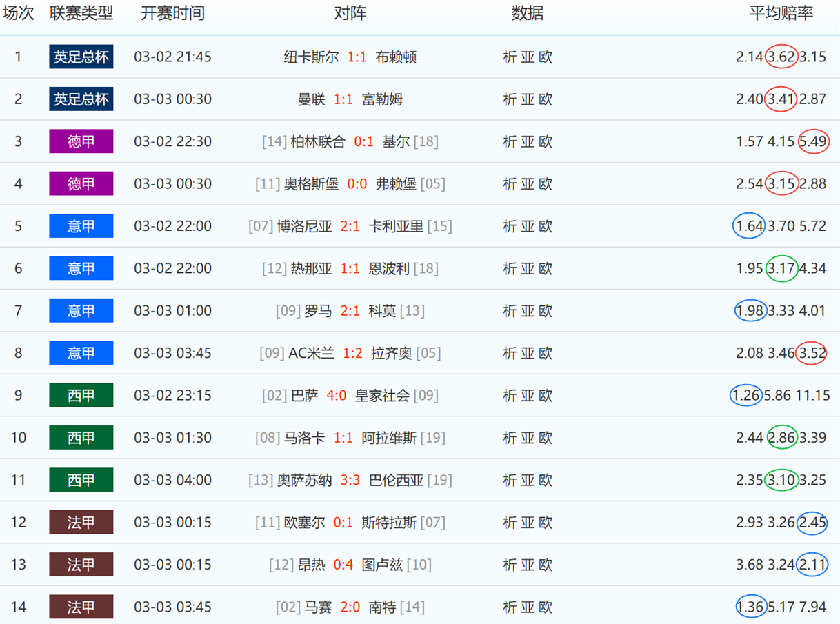Open team 曼联
Viewport: 840px width, 624px height.
pos(311,99)
